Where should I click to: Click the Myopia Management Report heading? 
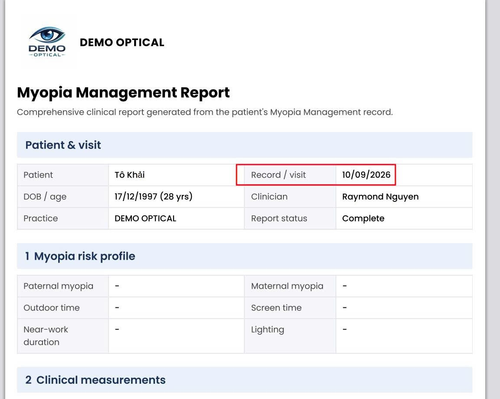click(x=123, y=93)
